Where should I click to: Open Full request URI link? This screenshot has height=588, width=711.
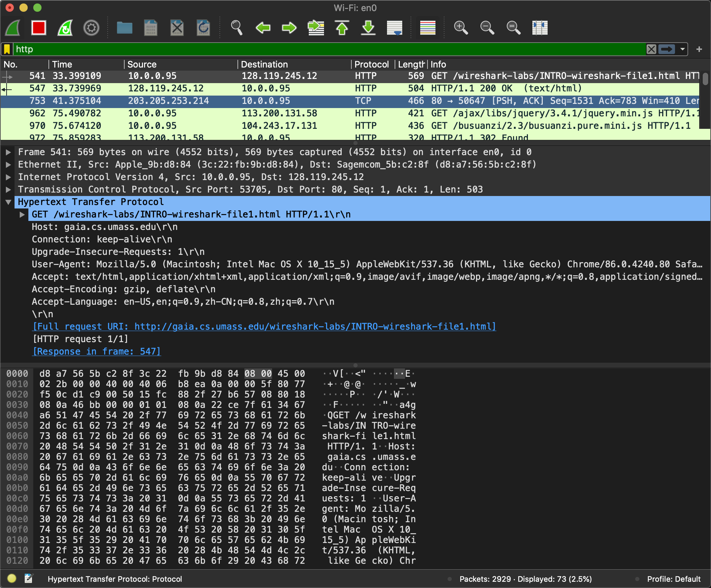click(x=264, y=327)
